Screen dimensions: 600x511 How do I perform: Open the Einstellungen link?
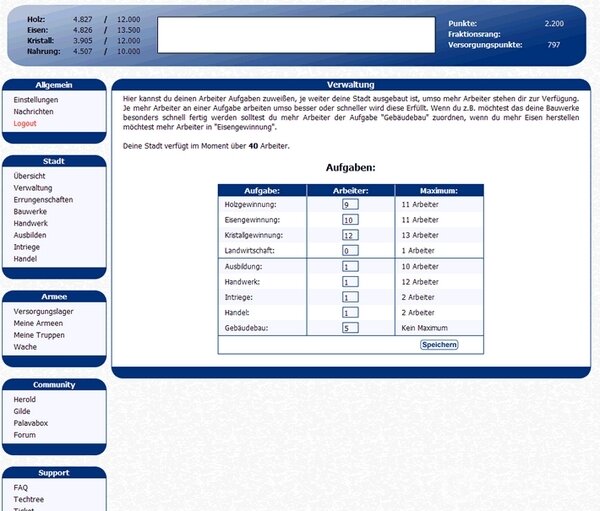click(36, 100)
